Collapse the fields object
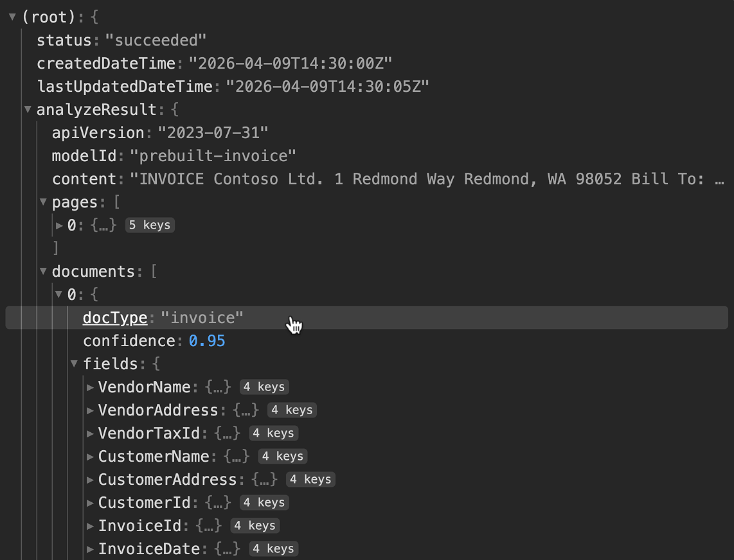 coord(75,364)
